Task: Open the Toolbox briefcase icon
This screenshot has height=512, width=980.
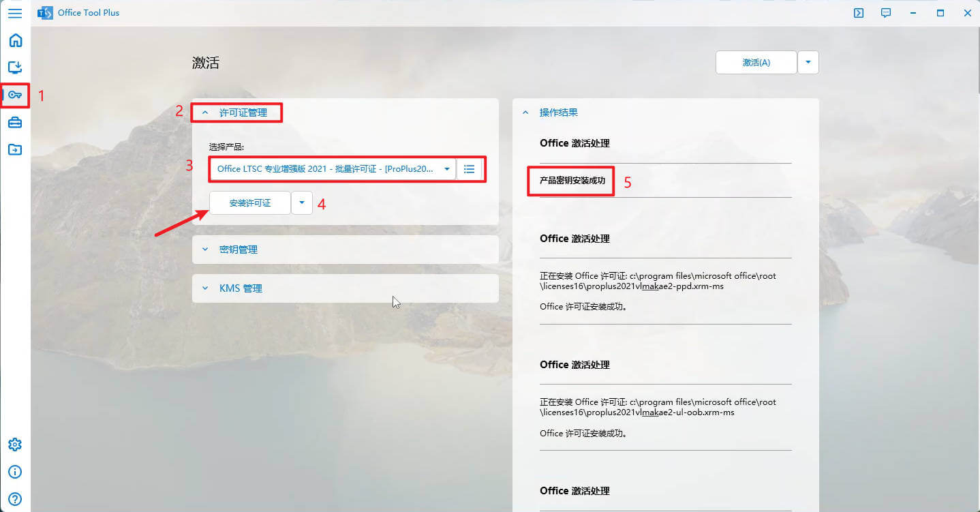Action: pos(15,123)
